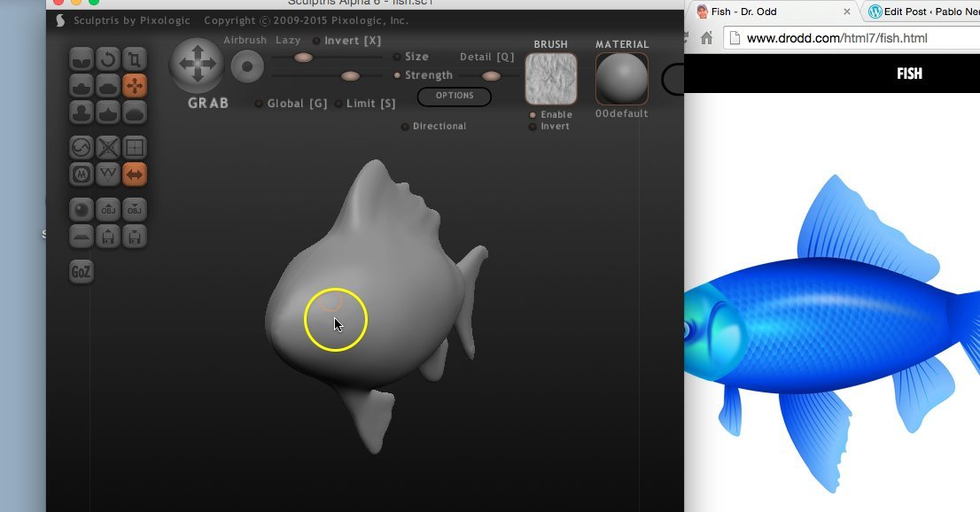
Task: Click the Import OBJ icon
Action: tap(107, 209)
